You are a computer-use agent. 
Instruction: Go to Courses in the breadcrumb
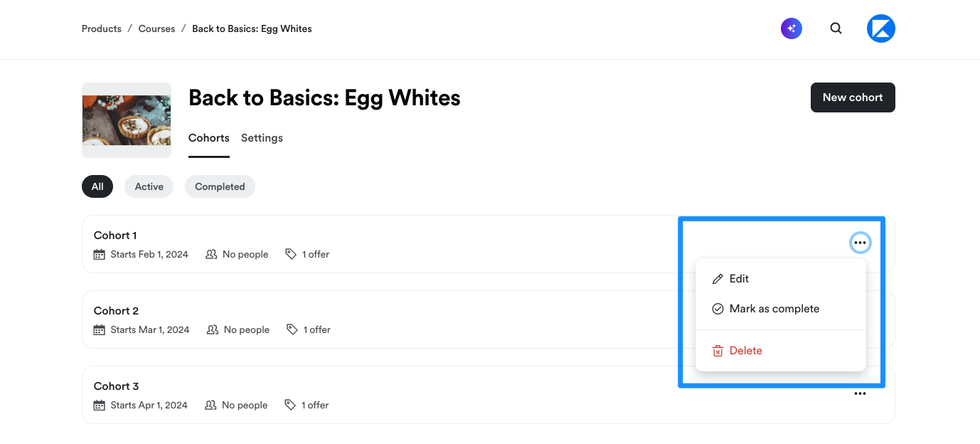pyautogui.click(x=156, y=29)
